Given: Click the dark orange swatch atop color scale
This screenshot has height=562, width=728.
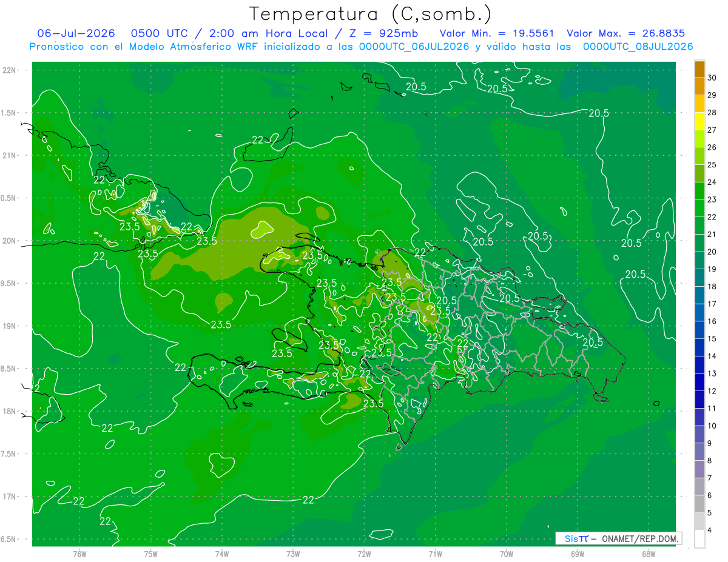Looking at the screenshot, I should click(699, 69).
